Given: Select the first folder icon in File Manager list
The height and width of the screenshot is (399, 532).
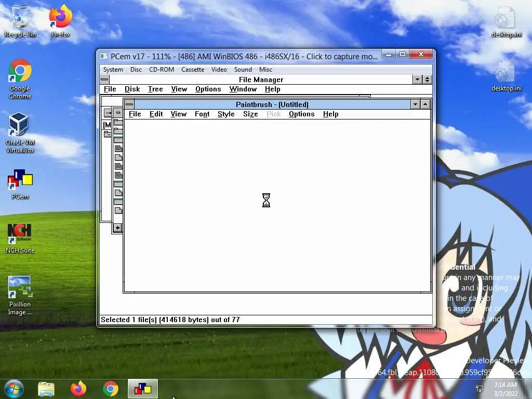Looking at the screenshot, I should pos(118,122).
